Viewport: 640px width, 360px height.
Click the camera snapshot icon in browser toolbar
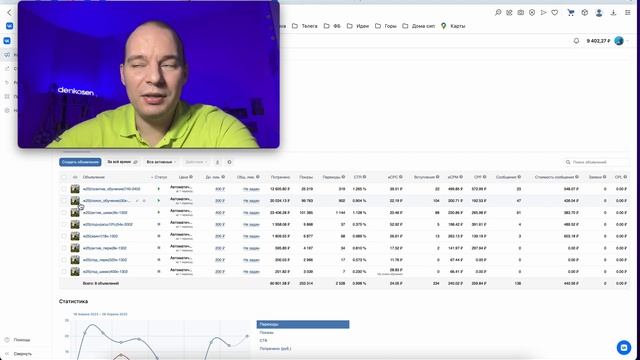520,13
